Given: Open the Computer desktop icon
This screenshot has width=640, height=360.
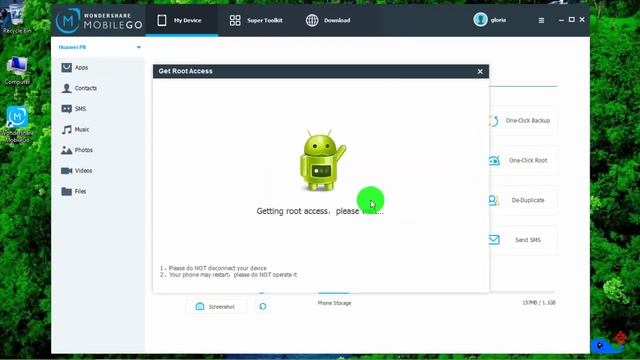Looking at the screenshot, I should coord(17,71).
